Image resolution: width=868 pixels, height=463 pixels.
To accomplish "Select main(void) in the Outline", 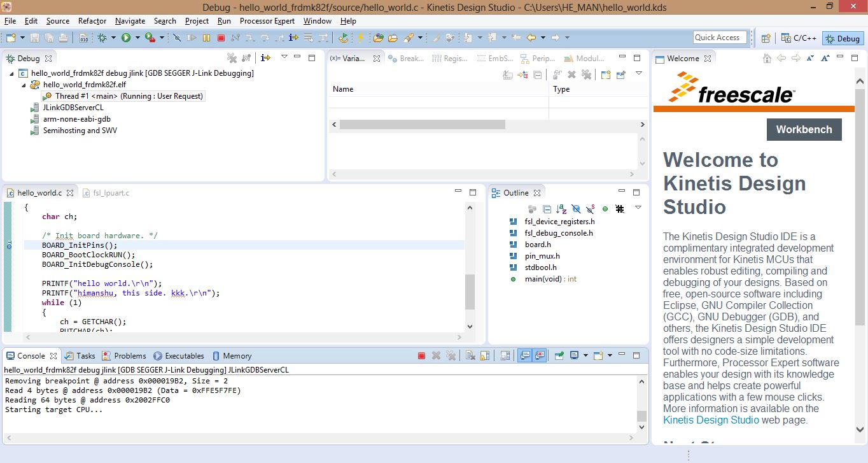I will (543, 279).
